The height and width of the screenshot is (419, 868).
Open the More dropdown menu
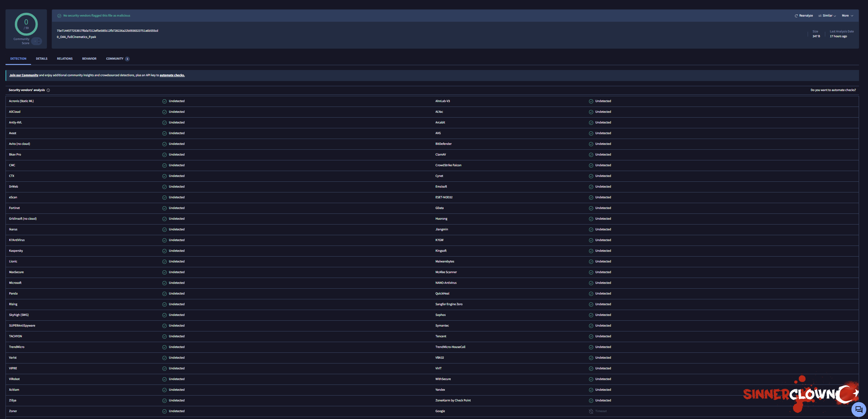848,16
